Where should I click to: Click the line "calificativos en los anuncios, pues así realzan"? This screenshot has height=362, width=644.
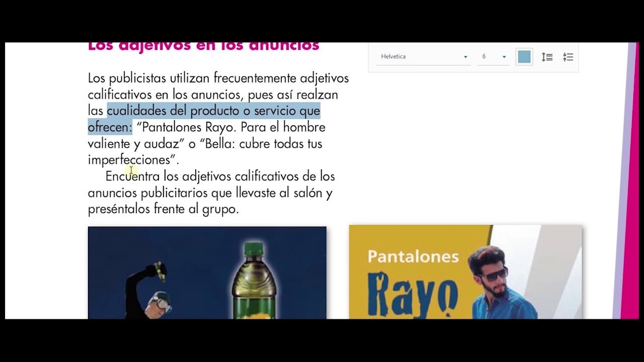pos(213,95)
